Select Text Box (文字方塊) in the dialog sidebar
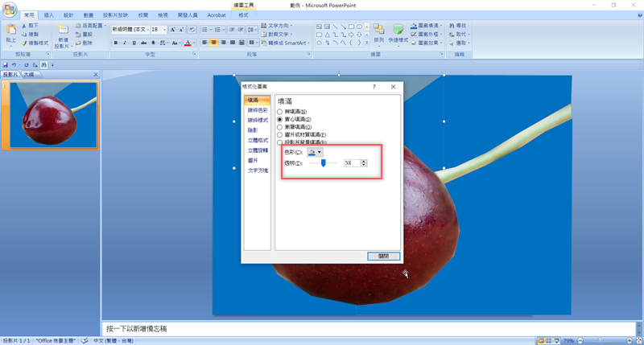 tap(258, 170)
